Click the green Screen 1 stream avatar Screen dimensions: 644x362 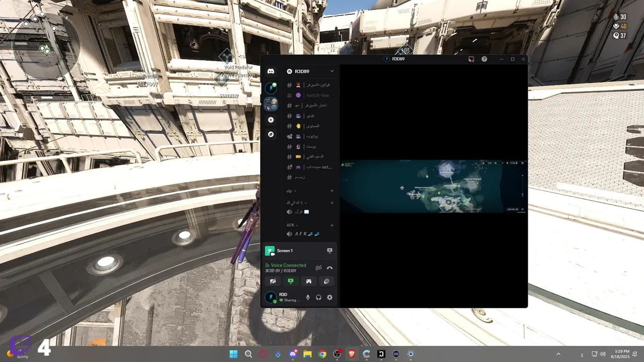(x=270, y=250)
